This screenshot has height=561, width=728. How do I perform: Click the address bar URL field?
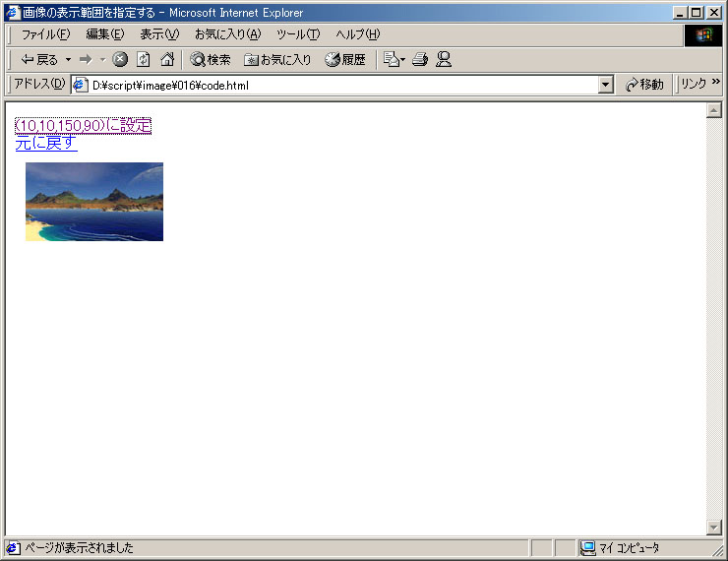click(x=343, y=85)
